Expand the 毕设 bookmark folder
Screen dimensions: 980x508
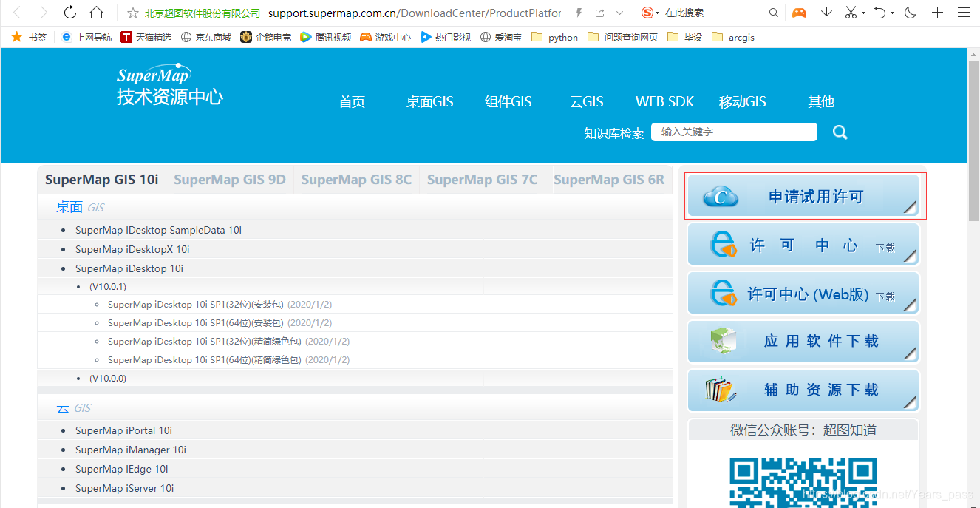coord(684,37)
